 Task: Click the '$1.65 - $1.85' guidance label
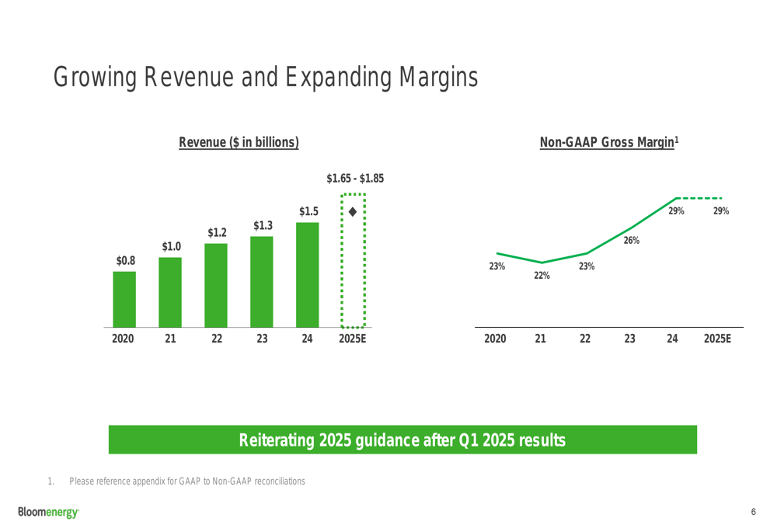pos(355,179)
